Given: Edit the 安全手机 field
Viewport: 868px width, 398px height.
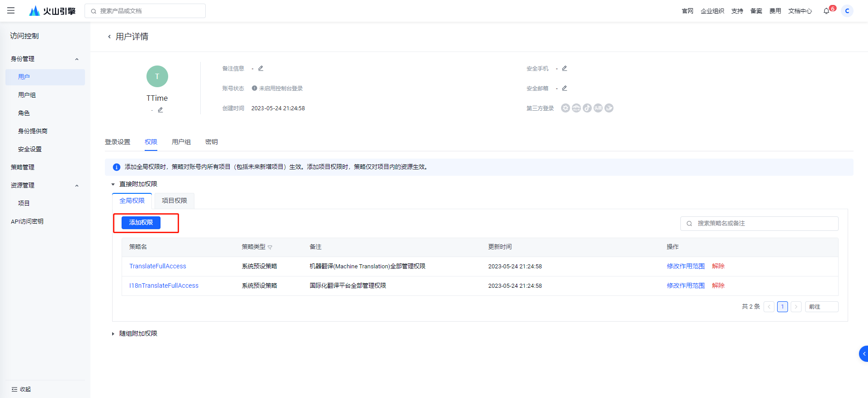Looking at the screenshot, I should tap(564, 68).
